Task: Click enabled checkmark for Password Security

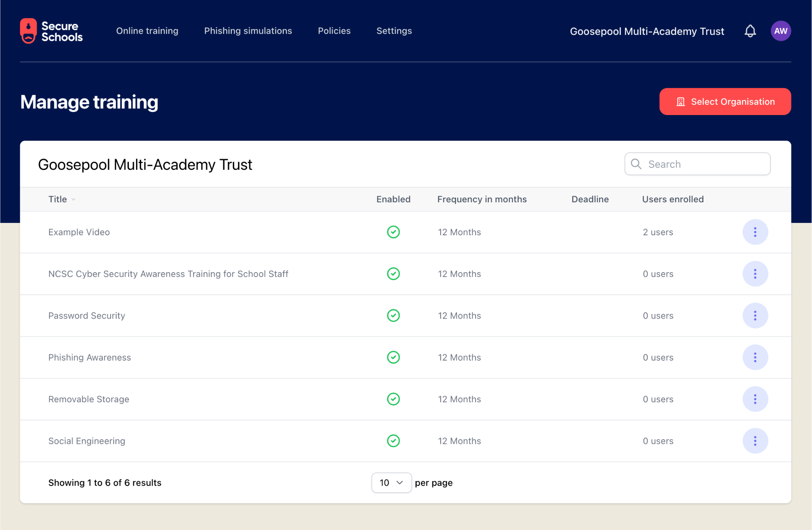Action: [x=393, y=315]
